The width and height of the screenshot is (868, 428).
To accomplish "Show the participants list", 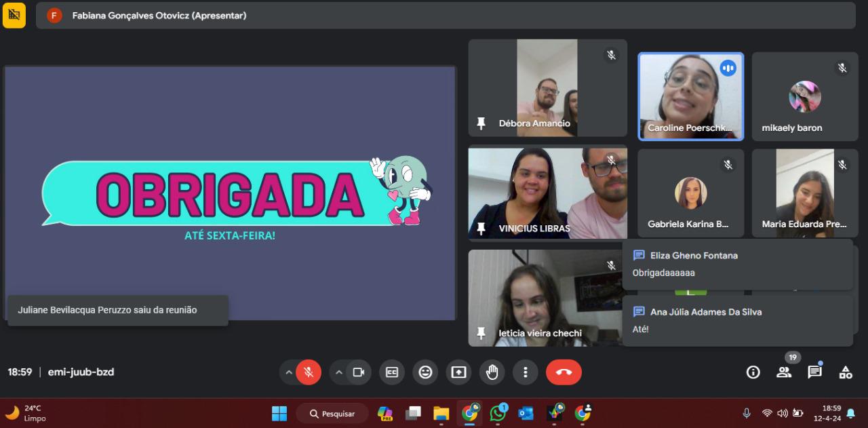I will 784,372.
